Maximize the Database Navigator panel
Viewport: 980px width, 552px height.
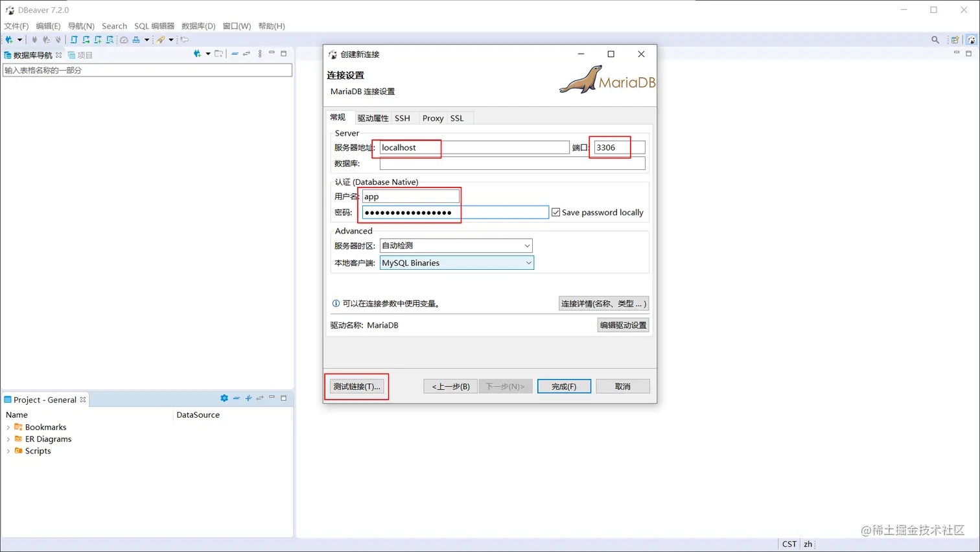pos(283,54)
